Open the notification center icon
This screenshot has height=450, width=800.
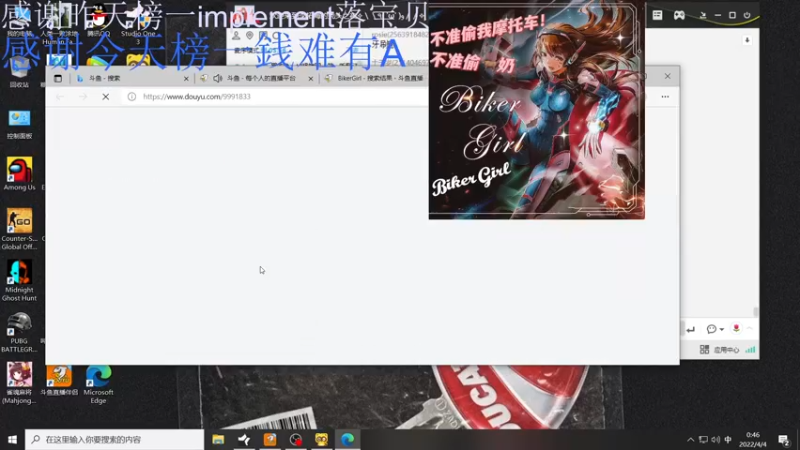(784, 439)
